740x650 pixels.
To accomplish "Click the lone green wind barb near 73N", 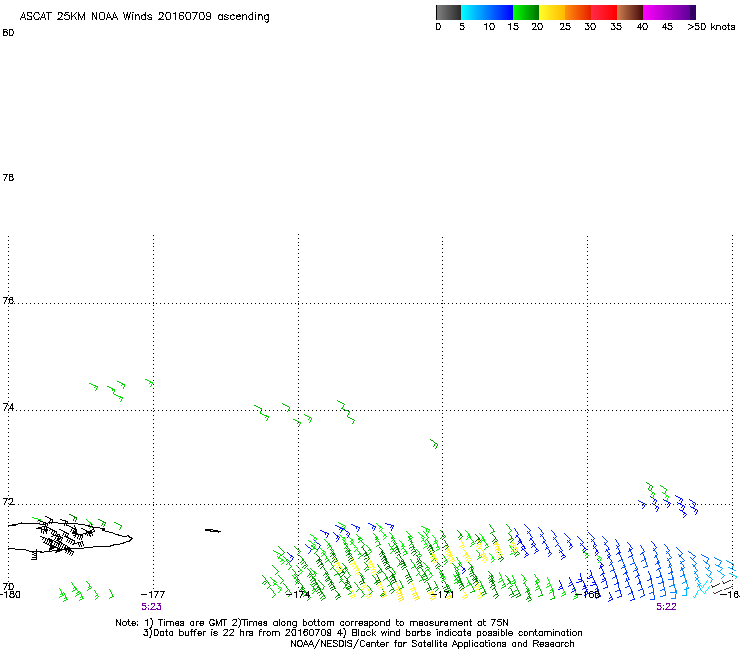I will pos(434,444).
